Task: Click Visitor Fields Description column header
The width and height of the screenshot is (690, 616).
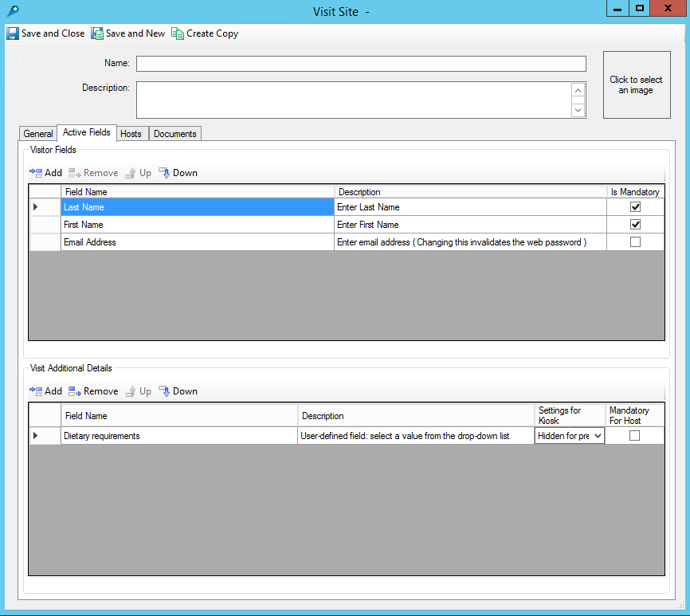Action: pos(470,192)
